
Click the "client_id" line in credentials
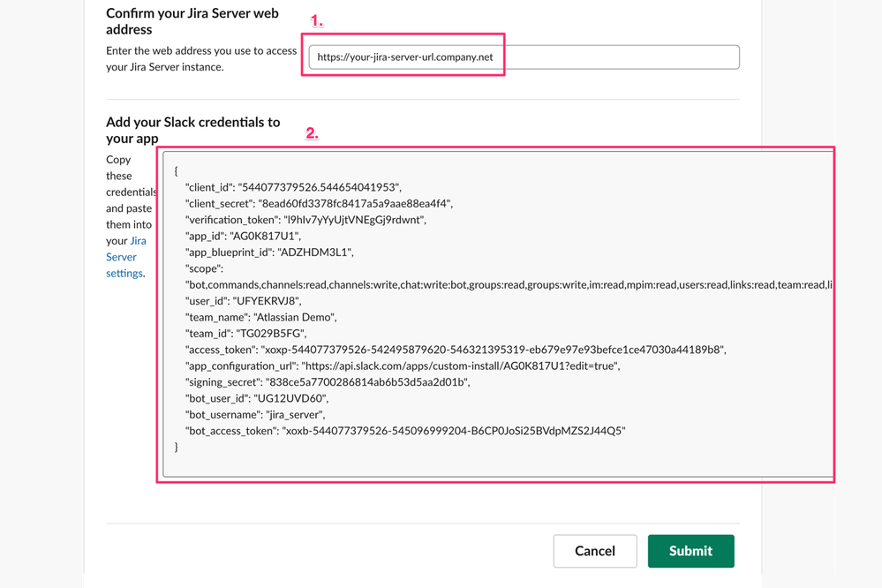point(293,187)
